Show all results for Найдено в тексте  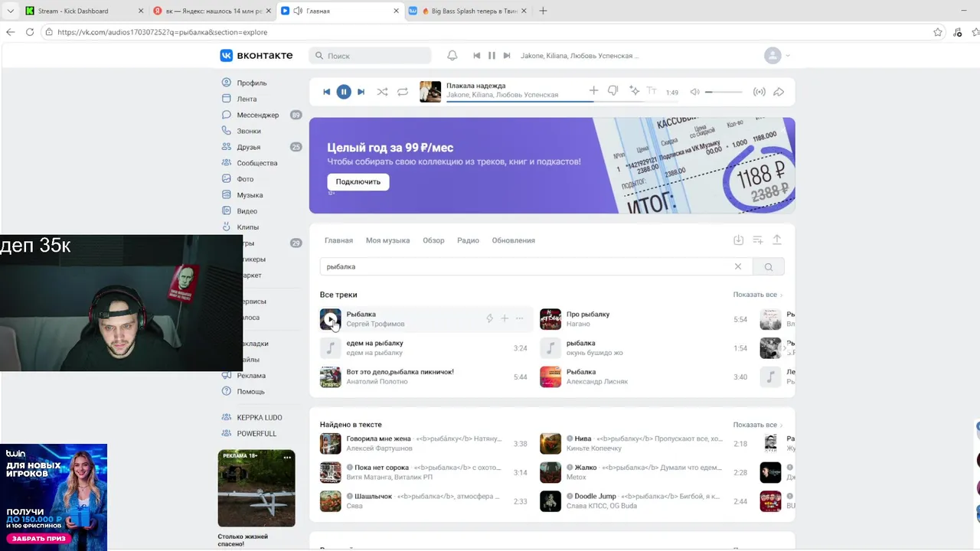click(x=757, y=425)
